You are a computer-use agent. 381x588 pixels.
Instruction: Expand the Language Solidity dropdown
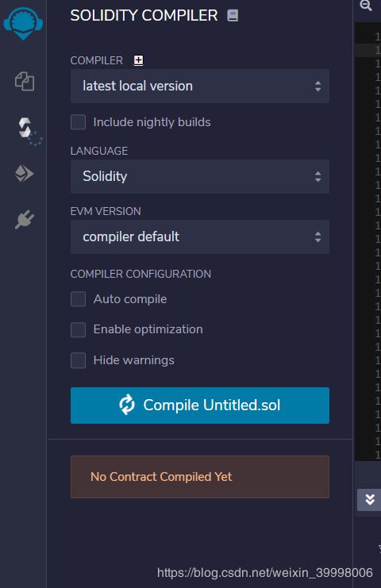tap(200, 177)
